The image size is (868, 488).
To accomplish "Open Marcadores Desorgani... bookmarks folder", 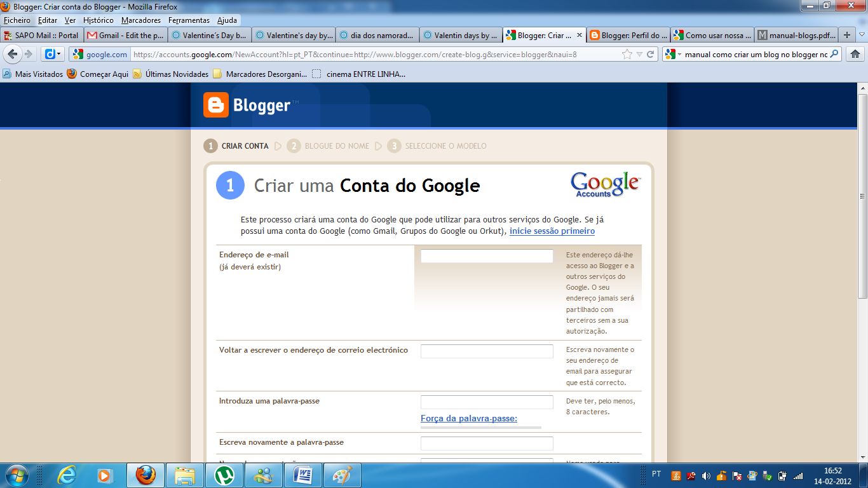I will click(x=260, y=74).
